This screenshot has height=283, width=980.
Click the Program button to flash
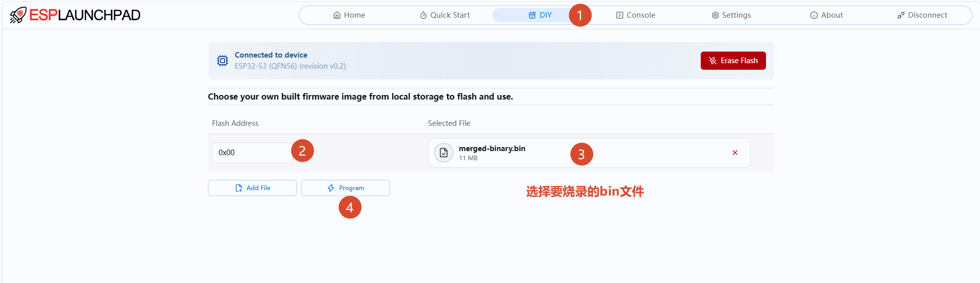[x=346, y=188]
